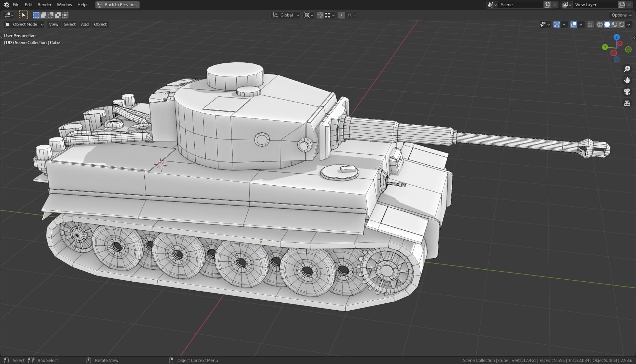Delete the current scene with X icon
The width and height of the screenshot is (636, 364).
[x=555, y=4]
